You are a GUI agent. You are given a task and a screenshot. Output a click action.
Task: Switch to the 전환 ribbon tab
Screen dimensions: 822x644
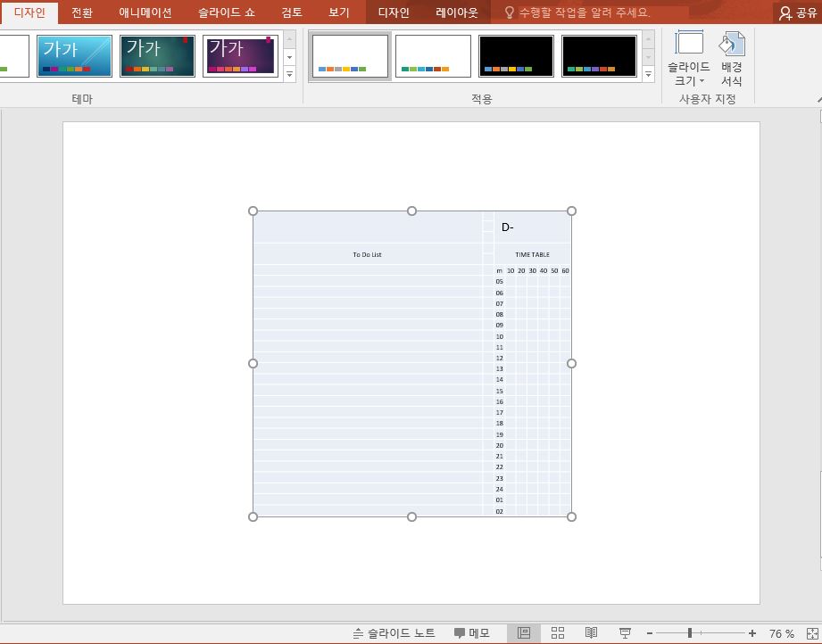(82, 12)
